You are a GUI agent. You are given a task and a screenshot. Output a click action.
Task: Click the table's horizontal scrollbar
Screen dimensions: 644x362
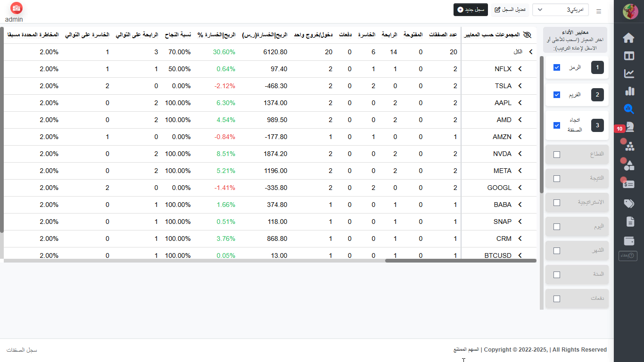click(460, 261)
